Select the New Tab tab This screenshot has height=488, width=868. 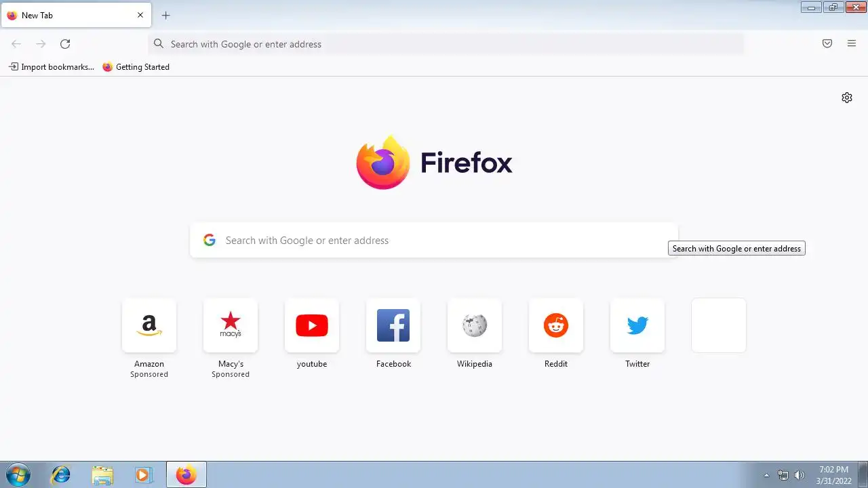click(76, 15)
